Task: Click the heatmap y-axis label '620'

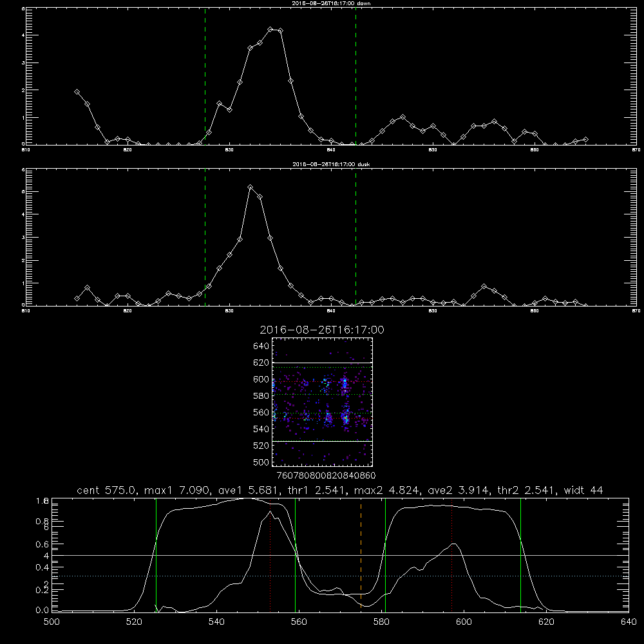Action: coord(261,363)
